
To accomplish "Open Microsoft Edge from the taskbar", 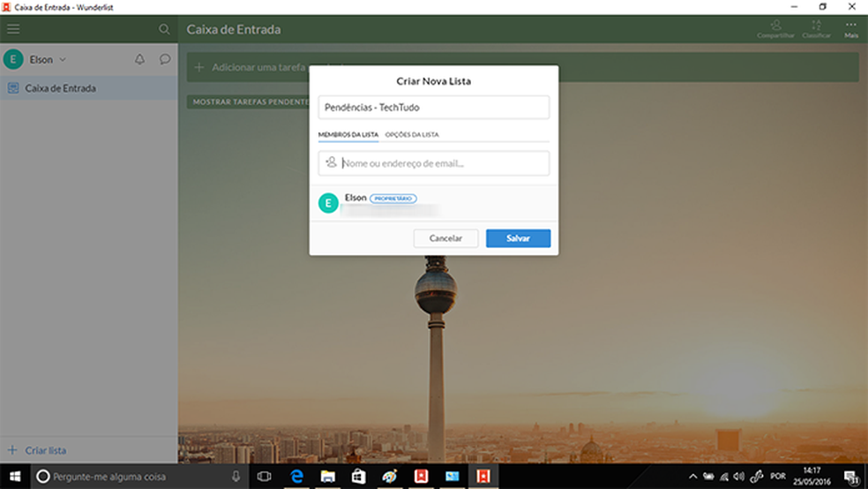I will (296, 477).
